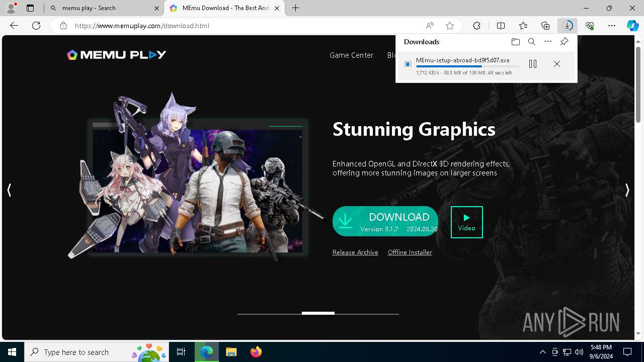Cancel the MEmu setup download
This screenshot has width=644, height=362.
[x=556, y=64]
